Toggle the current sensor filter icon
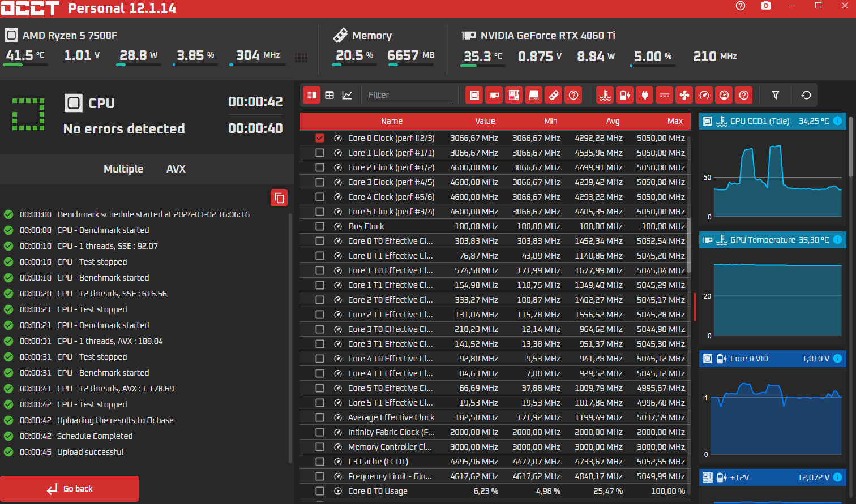Screen dimensions: 856x504 tap(665, 95)
